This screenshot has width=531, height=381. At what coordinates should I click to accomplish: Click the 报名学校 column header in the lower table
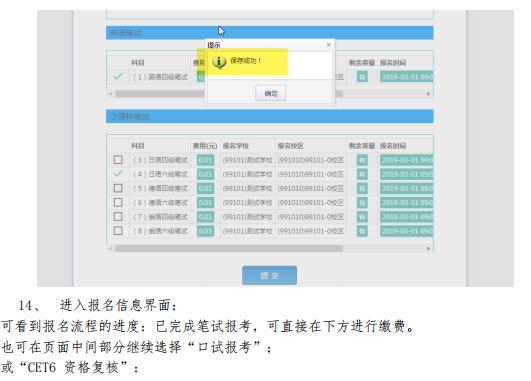tap(236, 146)
